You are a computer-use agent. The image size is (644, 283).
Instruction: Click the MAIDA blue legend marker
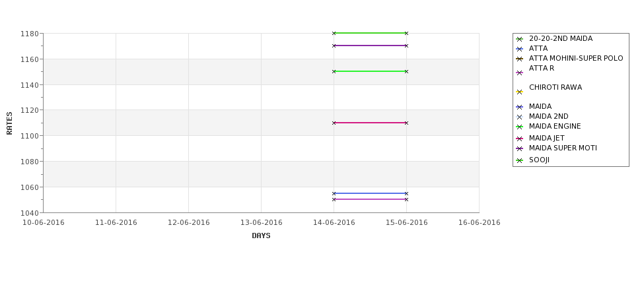[519, 107]
